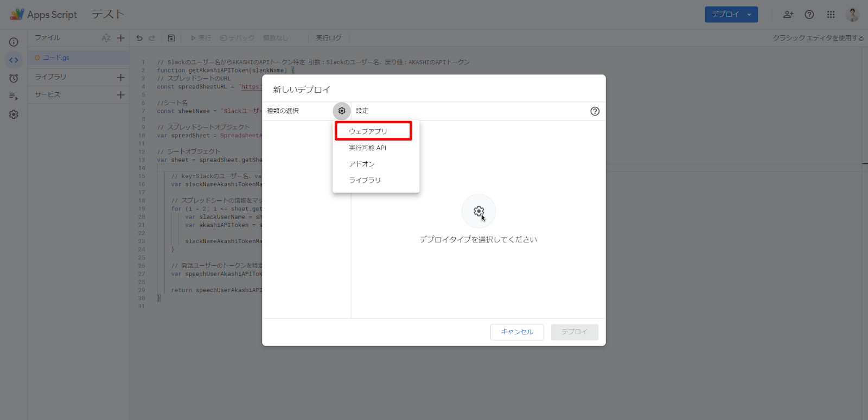This screenshot has width=868, height=420.
Task: Click the share project person icon
Action: point(788,15)
